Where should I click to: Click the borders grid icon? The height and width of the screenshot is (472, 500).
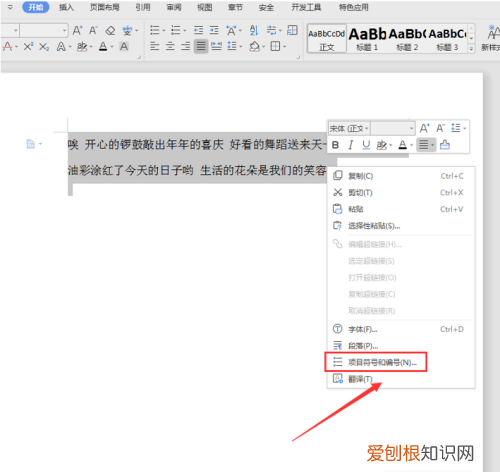tap(275, 46)
